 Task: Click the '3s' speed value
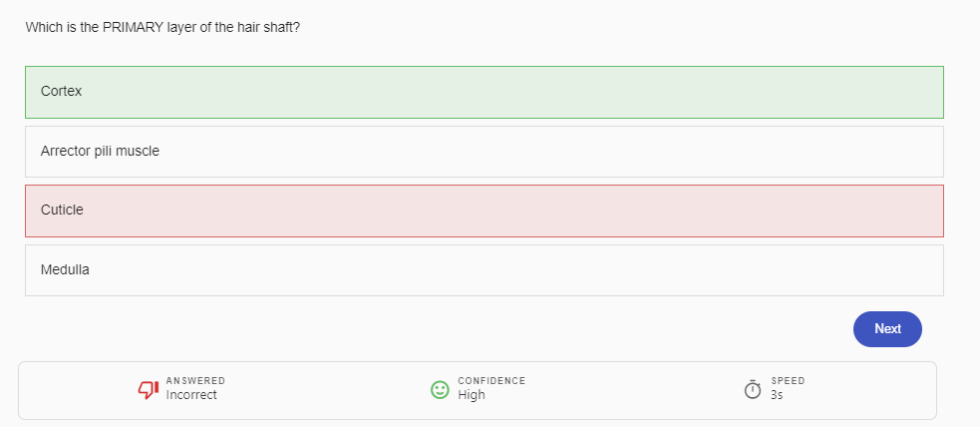(777, 395)
